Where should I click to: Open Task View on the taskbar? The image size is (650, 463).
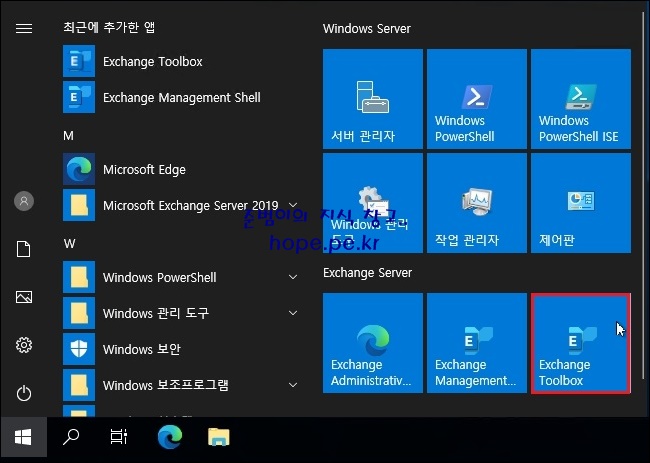(x=119, y=437)
